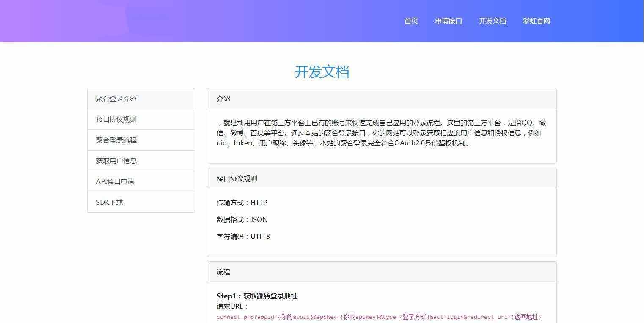Click the 传输方式：HTTP line
The height and width of the screenshot is (323, 644).
click(242, 203)
